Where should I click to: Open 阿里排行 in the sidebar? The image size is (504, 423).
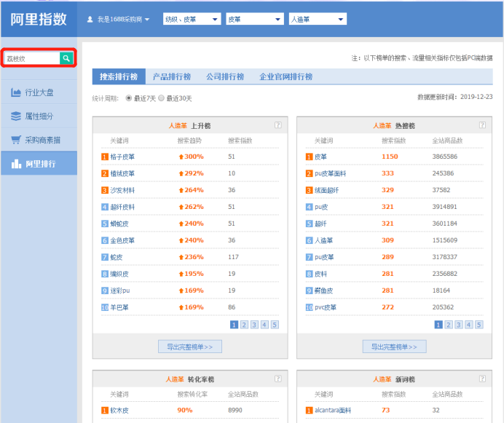[39, 164]
